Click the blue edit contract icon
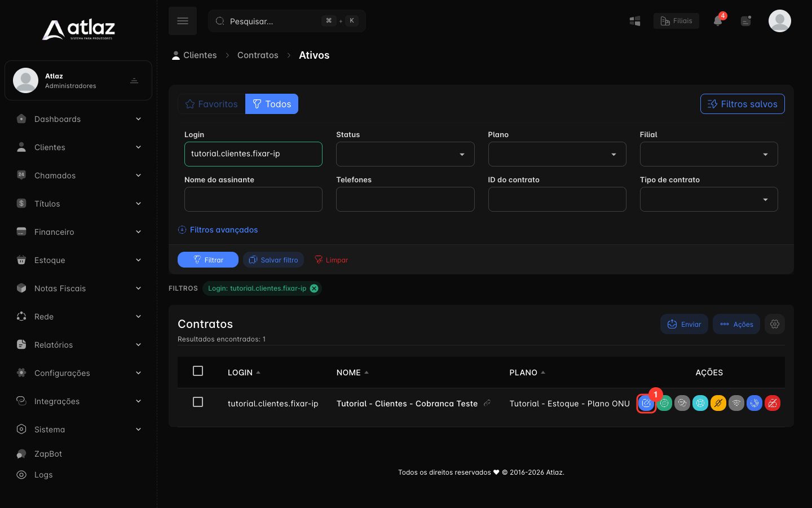Viewport: 812px width, 508px height. pyautogui.click(x=646, y=404)
